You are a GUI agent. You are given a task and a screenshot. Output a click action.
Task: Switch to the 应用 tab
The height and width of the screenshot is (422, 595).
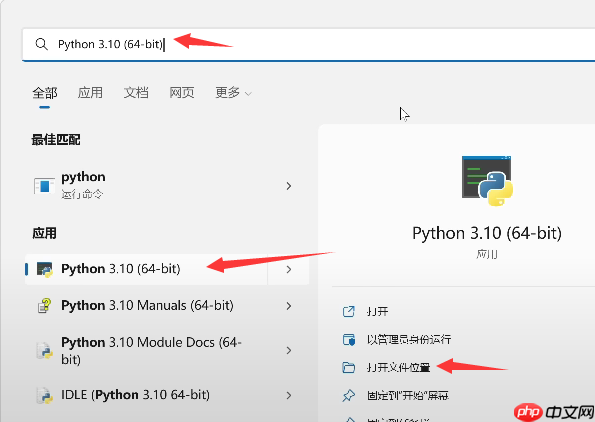point(90,93)
